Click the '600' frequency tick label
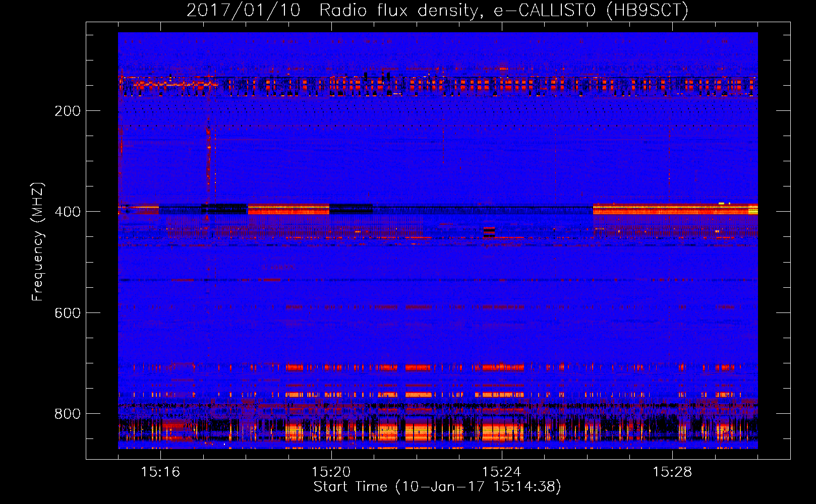Image resolution: width=816 pixels, height=504 pixels. 68,313
